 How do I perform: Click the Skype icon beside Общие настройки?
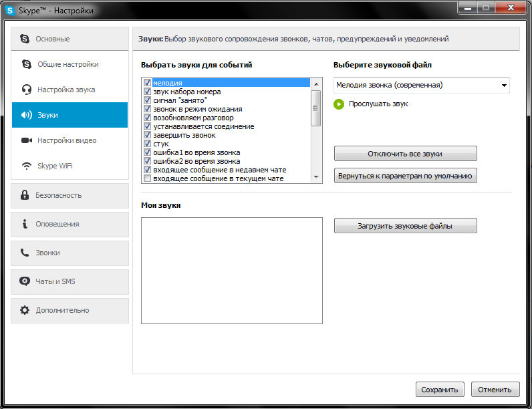[x=27, y=63]
